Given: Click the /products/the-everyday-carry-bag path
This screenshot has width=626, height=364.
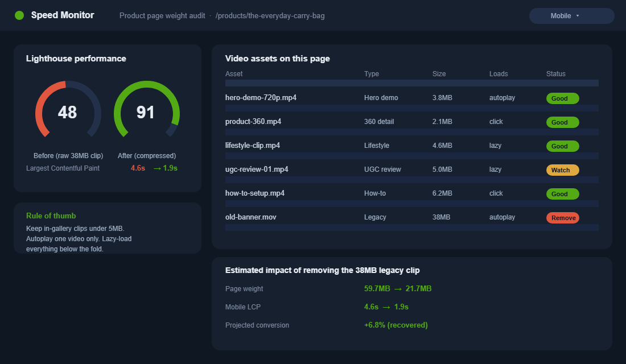Looking at the screenshot, I should [x=270, y=16].
